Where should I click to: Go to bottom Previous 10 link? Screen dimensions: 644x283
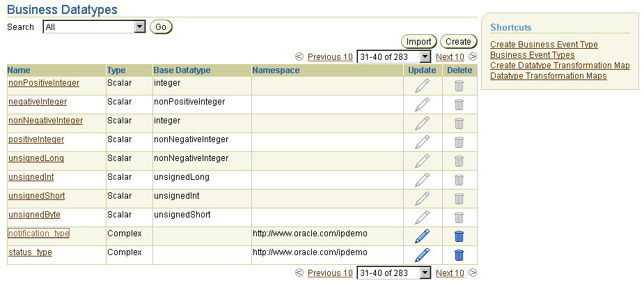330,273
